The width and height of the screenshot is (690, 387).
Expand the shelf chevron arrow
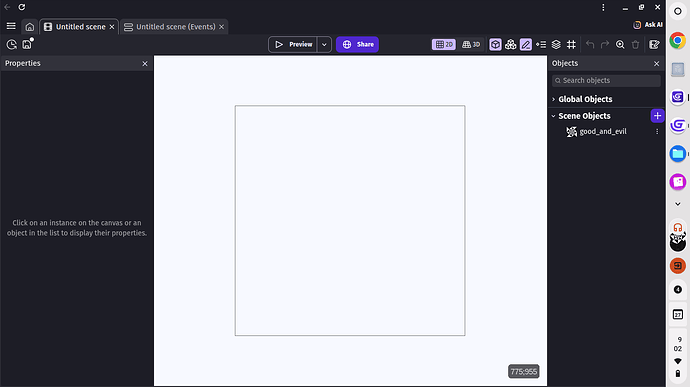pos(678,204)
